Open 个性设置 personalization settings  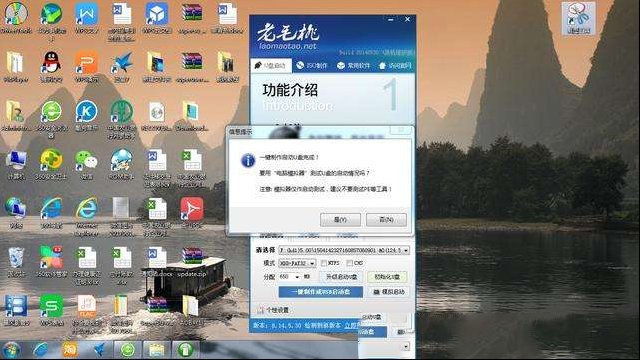click(x=273, y=310)
